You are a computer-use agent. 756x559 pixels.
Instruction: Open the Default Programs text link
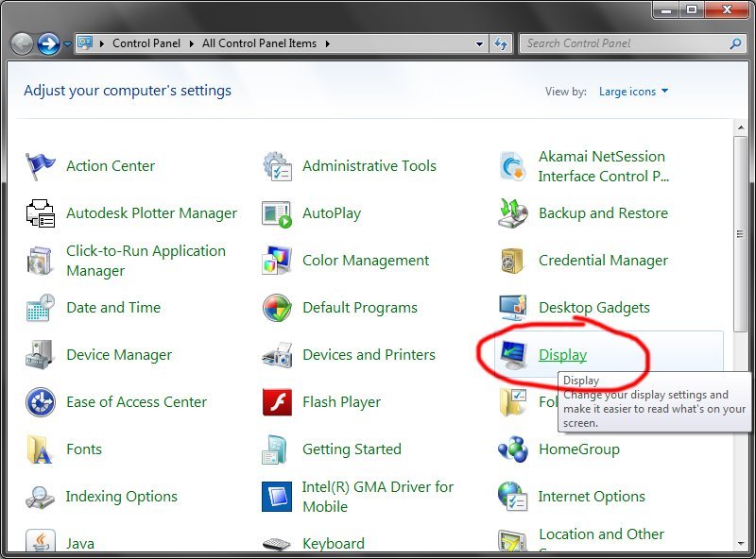coord(360,308)
